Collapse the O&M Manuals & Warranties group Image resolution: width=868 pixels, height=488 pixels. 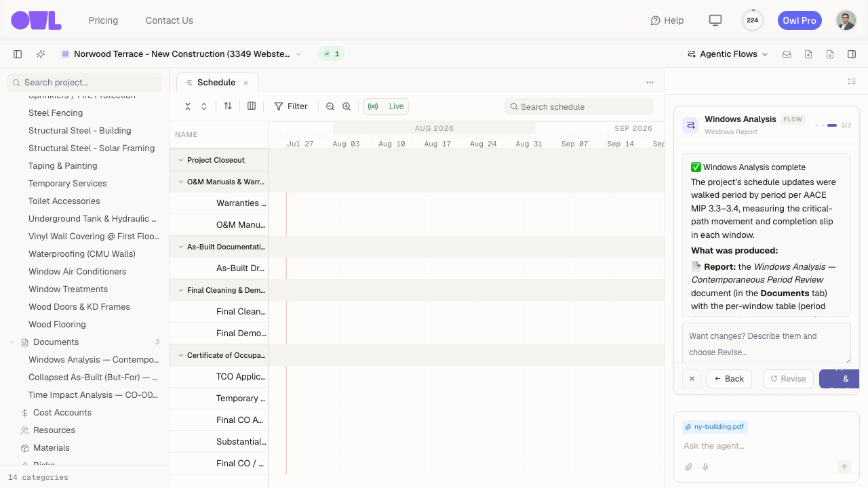click(181, 182)
